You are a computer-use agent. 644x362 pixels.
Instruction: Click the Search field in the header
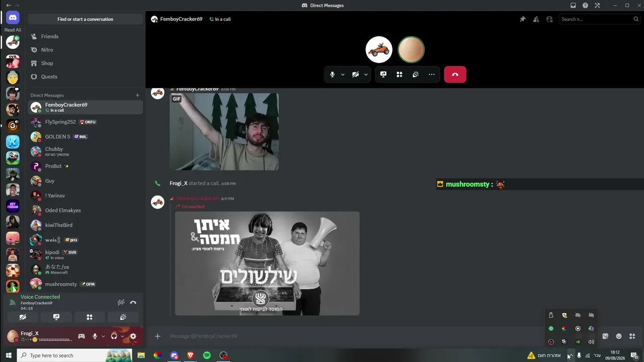coord(599,19)
